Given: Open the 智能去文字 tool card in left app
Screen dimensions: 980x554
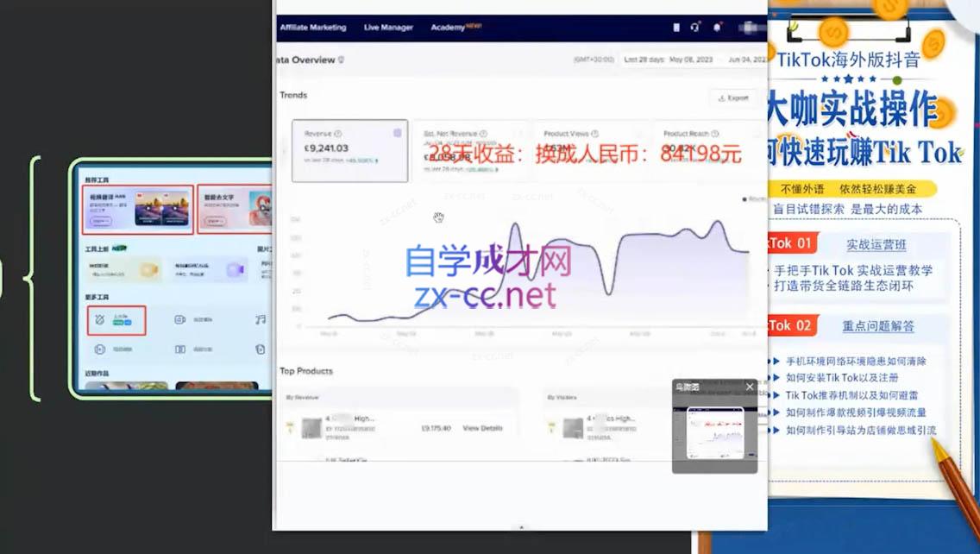Looking at the screenshot, I should click(235, 210).
